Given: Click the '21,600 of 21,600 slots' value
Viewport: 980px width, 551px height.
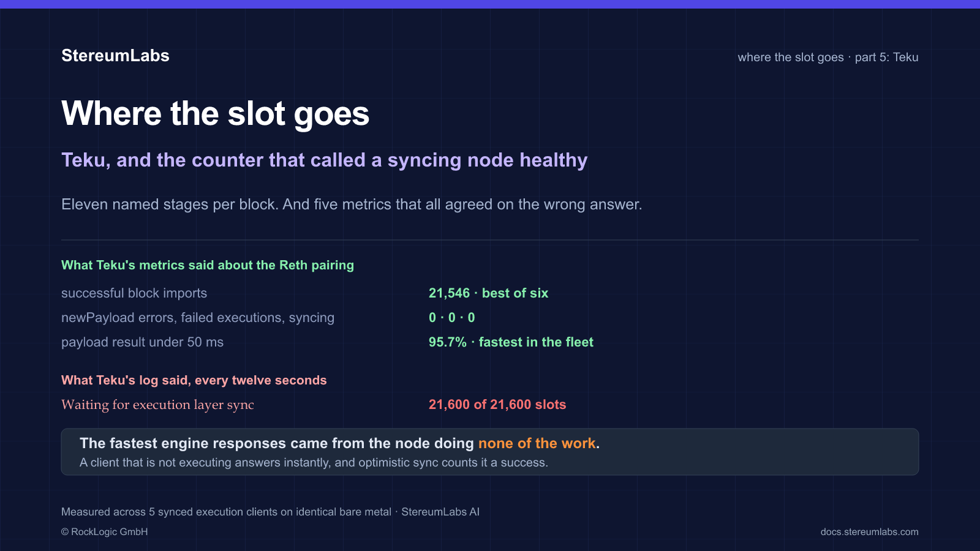Looking at the screenshot, I should click(497, 405).
